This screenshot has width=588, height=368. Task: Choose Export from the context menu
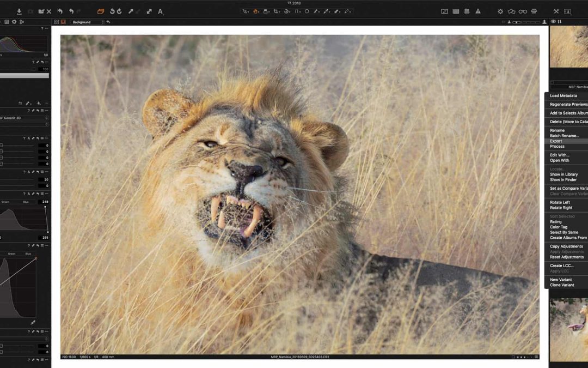556,141
